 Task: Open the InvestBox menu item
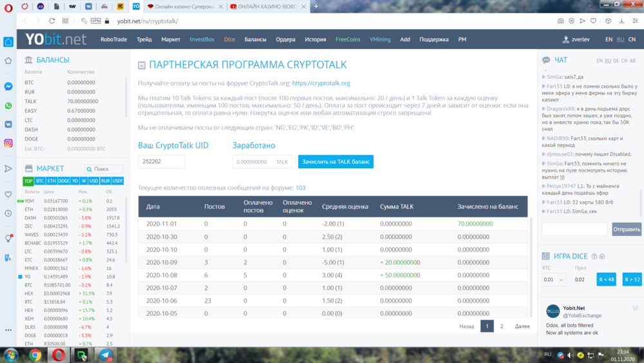pos(202,39)
